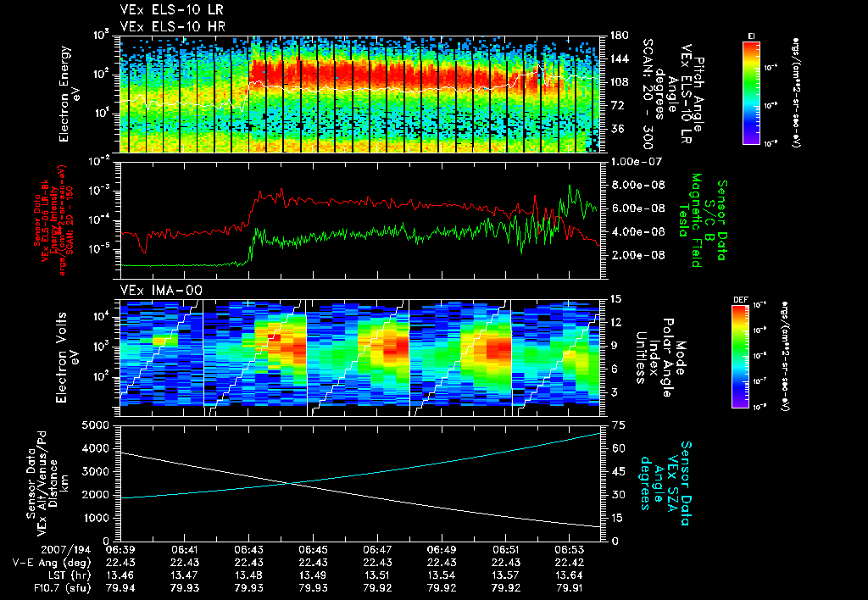Click the F10.7 value 79.91
Viewport: 868px width, 600px height.
570,588
